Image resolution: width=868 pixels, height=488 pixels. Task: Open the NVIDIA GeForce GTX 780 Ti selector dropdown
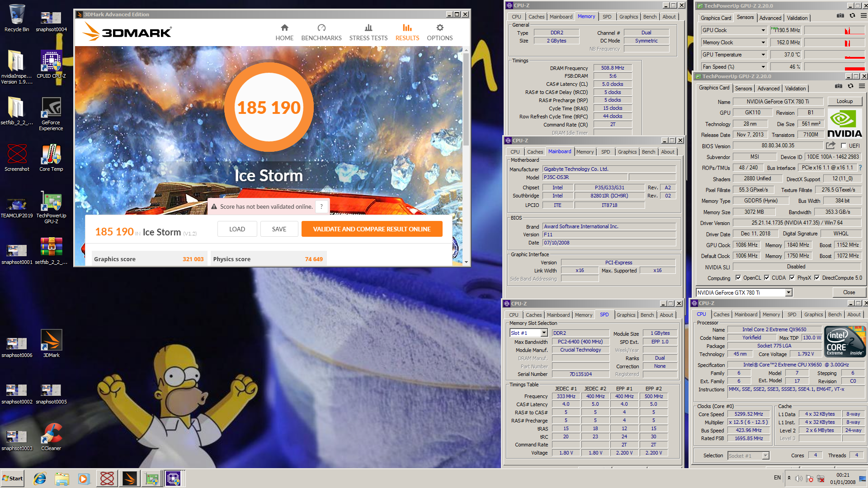pyautogui.click(x=788, y=292)
